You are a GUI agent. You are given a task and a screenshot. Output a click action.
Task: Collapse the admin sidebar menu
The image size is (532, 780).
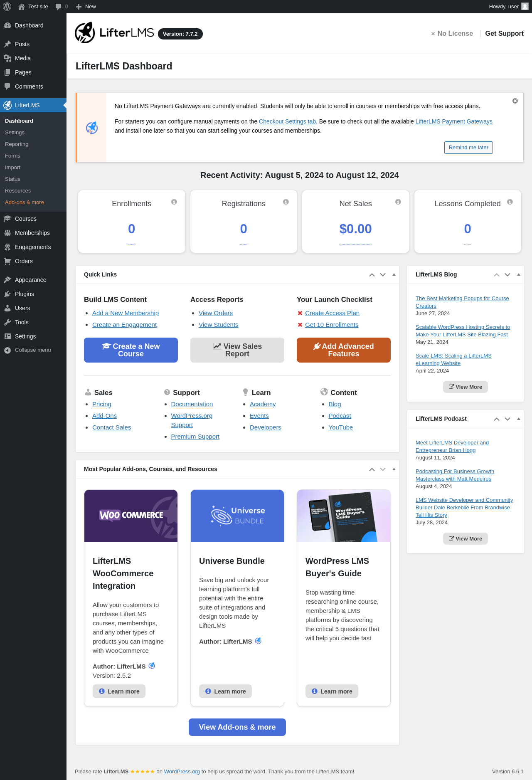tap(33, 350)
